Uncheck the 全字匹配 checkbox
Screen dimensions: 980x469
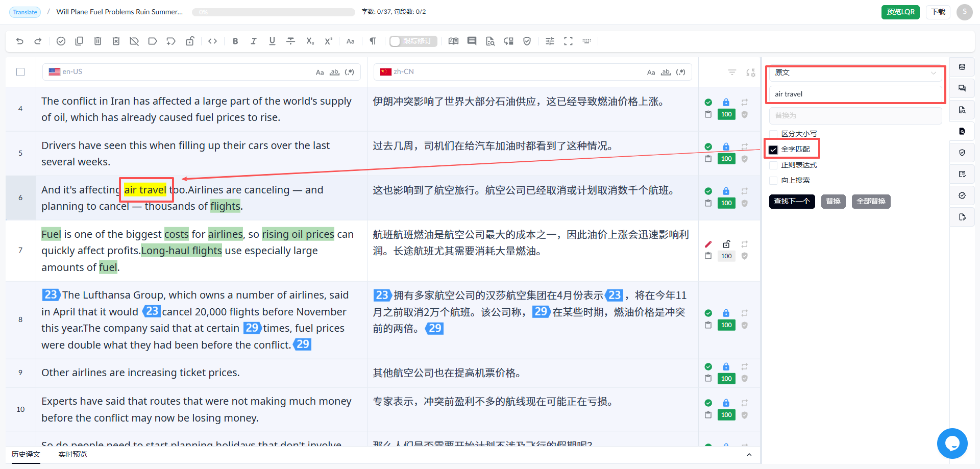[x=773, y=150]
